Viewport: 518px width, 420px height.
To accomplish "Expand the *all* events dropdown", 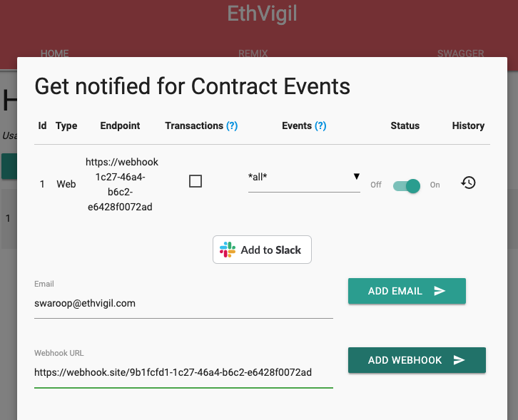I will click(304, 178).
